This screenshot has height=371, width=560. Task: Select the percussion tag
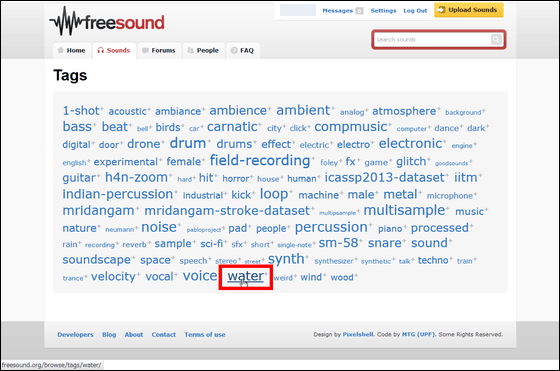tap(331, 227)
